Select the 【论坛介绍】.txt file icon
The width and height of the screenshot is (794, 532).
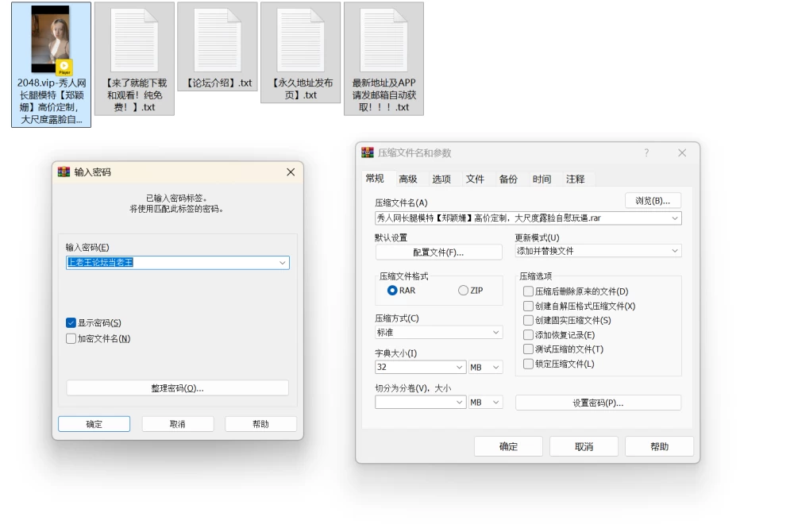pos(218,40)
